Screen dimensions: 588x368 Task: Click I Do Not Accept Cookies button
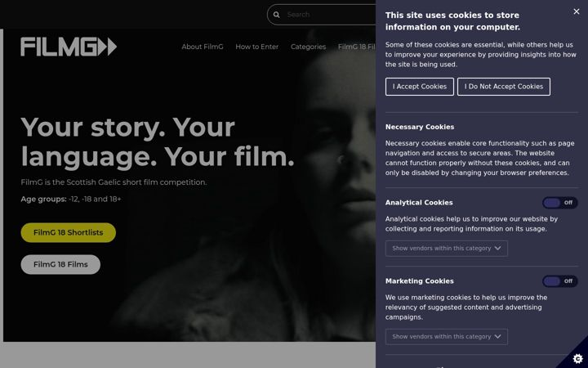(x=504, y=87)
